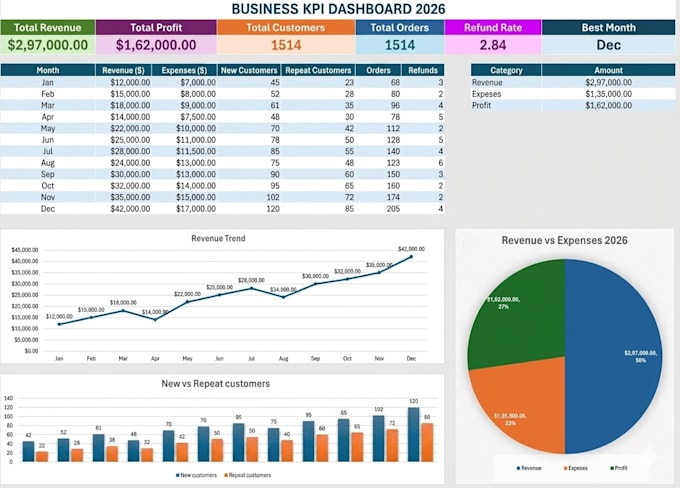Image resolution: width=680 pixels, height=488 pixels.
Task: Click the $12,000.00 data label on Revenue Trend line
Action: tap(59, 317)
